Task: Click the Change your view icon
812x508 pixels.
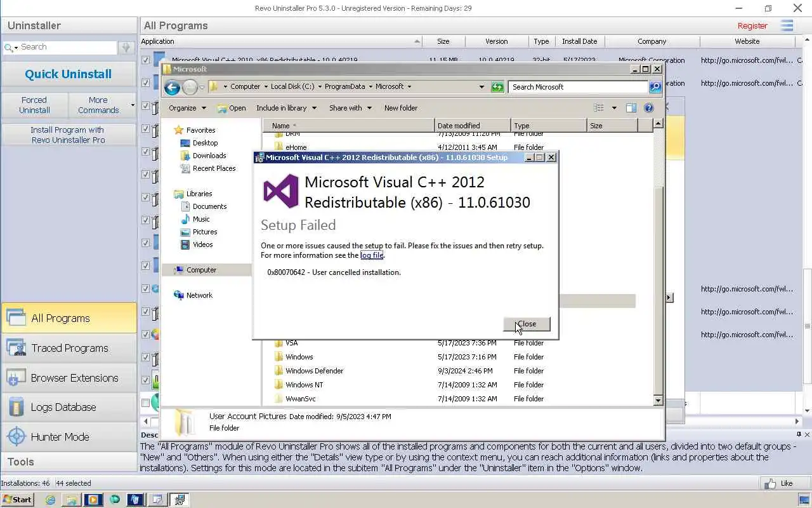Action: 599,108
